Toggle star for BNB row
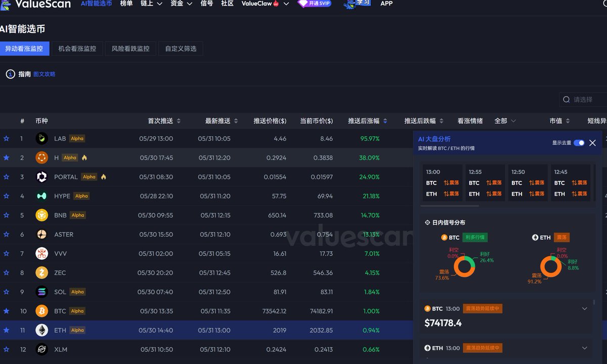607x364 pixels. point(6,215)
